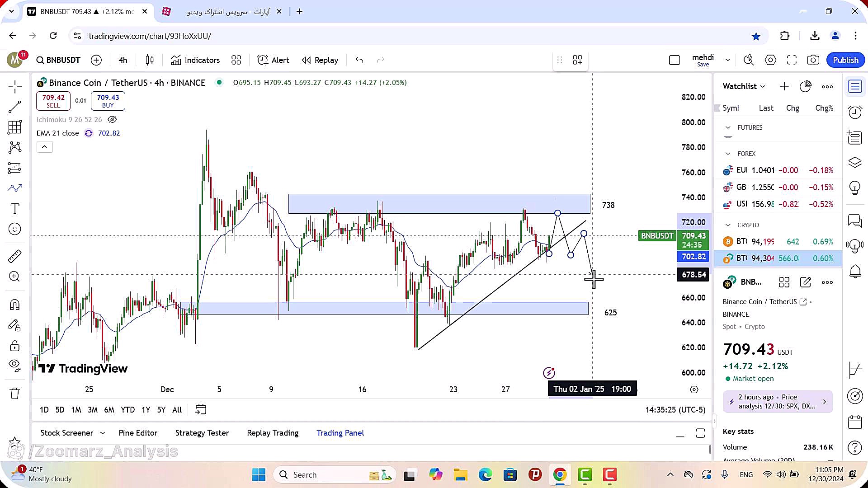This screenshot has width=868, height=488.
Task: Click trash icon to remove drawings
Action: tap(14, 394)
